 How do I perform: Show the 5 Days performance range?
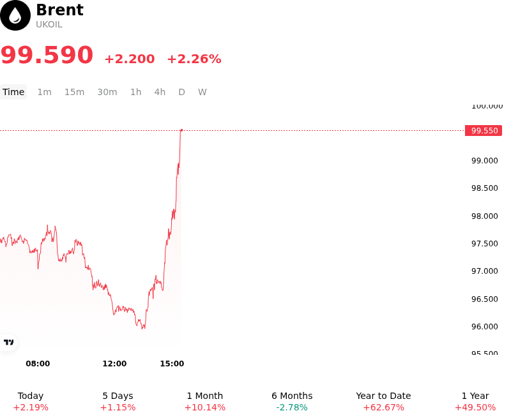tap(118, 401)
